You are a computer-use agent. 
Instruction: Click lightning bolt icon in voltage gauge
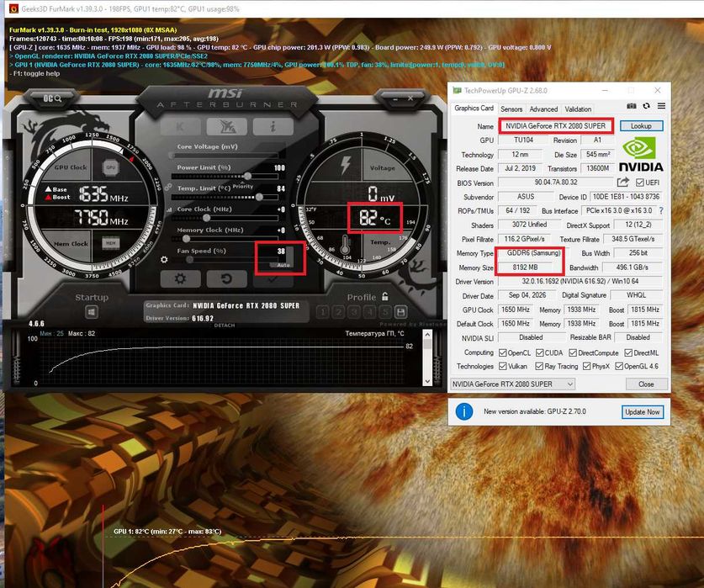pyautogui.click(x=345, y=165)
